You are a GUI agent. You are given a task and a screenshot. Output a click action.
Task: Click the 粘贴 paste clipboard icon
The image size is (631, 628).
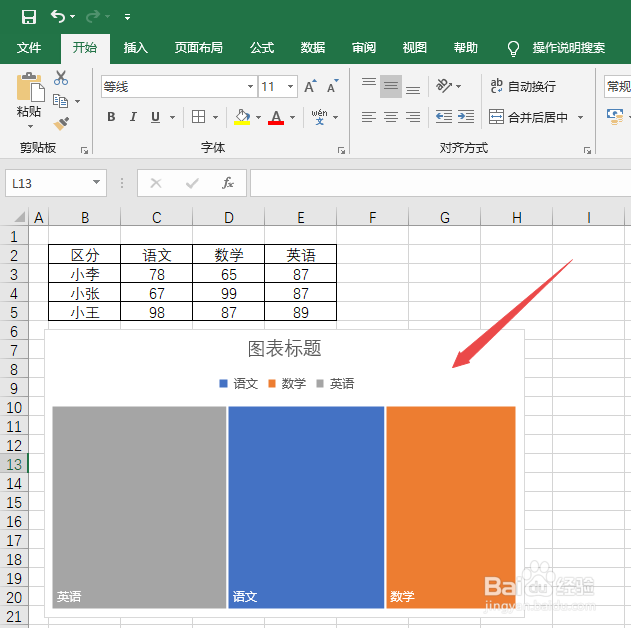(x=31, y=87)
